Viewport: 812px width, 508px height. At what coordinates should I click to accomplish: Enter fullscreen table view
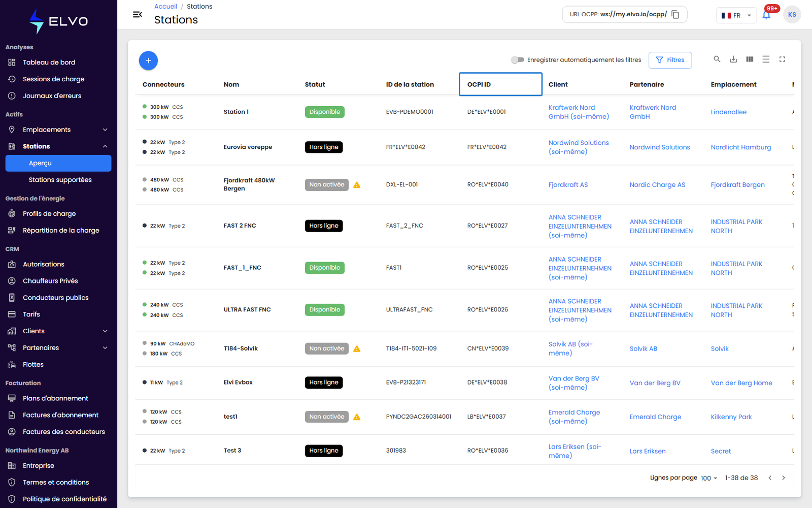(x=782, y=59)
